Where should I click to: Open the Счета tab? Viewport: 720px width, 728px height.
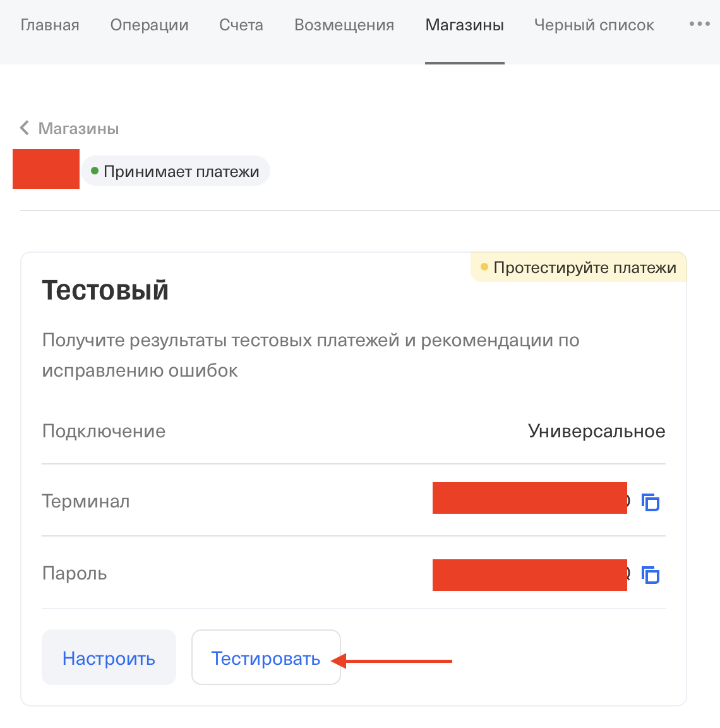coord(241,25)
